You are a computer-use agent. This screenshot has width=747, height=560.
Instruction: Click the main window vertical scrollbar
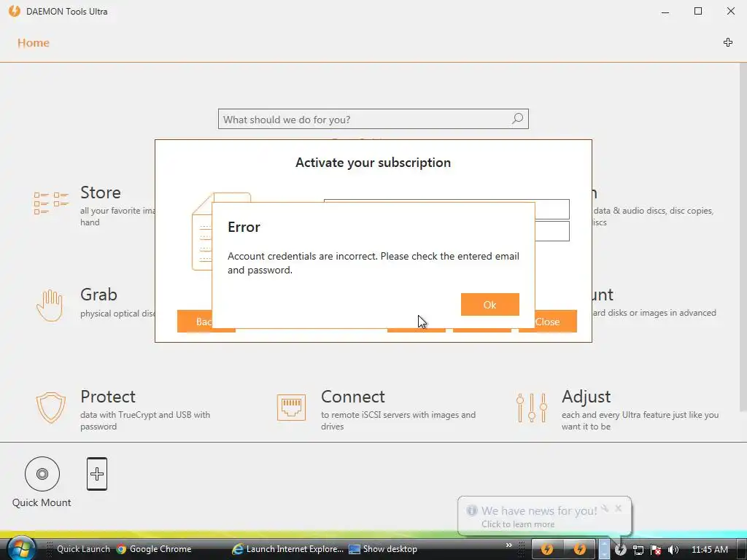coord(743,237)
